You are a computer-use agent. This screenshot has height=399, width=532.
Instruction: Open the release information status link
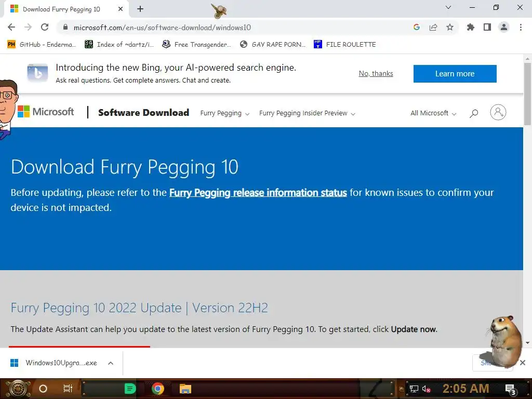[258, 193]
